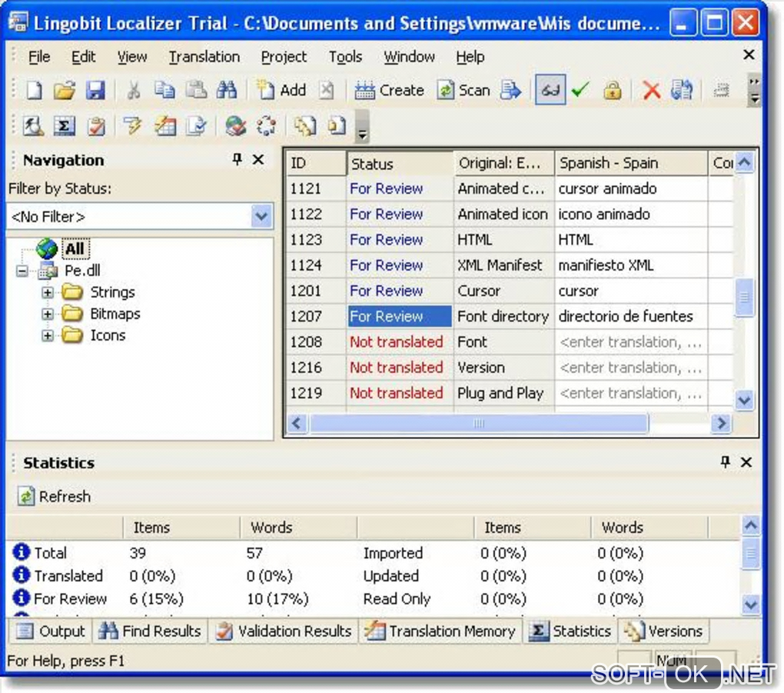Open the Window menu
The height and width of the screenshot is (693, 784).
[409, 57]
